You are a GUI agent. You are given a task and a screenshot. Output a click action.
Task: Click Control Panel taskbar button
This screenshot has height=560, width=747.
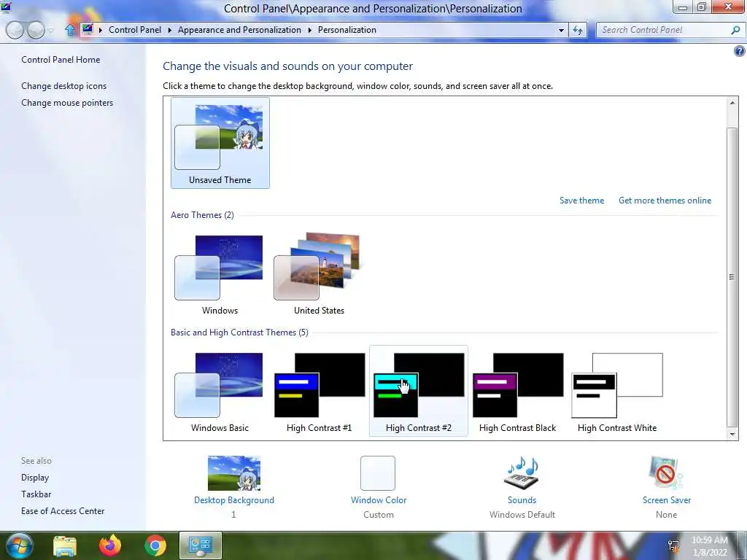[201, 545]
